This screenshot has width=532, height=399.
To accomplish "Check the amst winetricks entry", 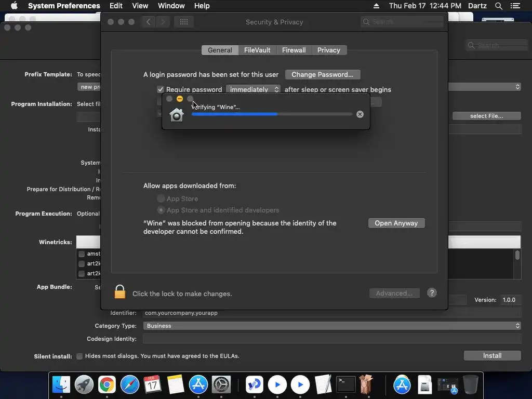I will click(x=82, y=254).
